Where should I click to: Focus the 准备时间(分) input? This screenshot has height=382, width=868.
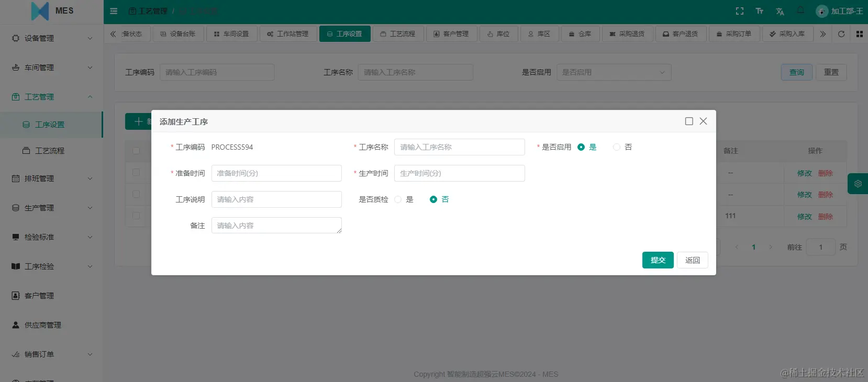coord(276,173)
